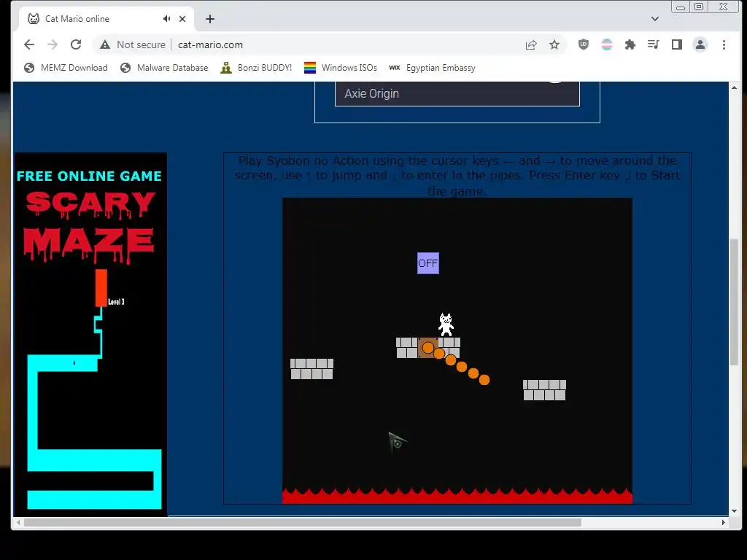Maximize the Chrome window
Image resolution: width=747 pixels, height=560 pixels.
(x=699, y=7)
